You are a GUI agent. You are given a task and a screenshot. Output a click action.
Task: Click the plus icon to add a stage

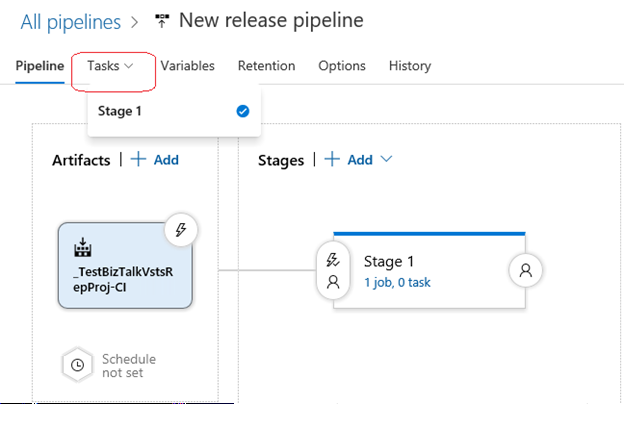click(332, 160)
